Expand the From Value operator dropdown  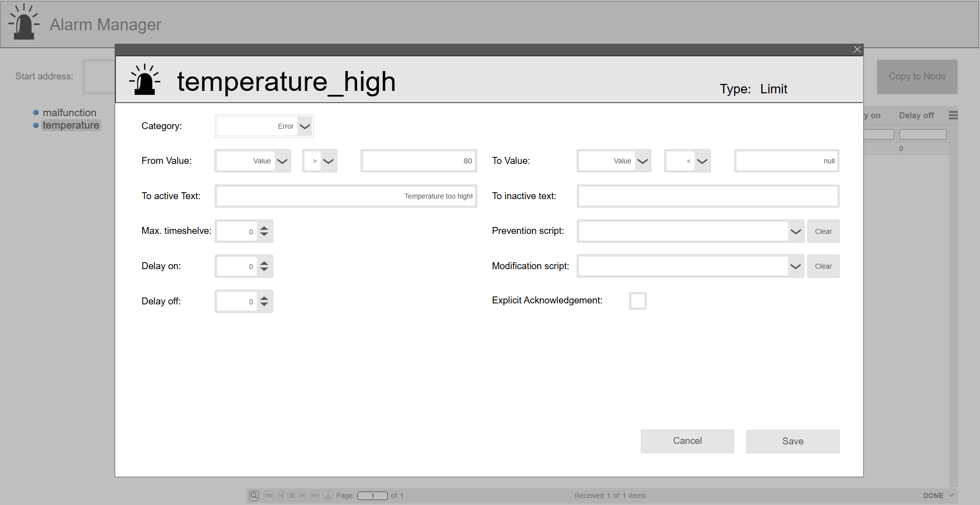pyautogui.click(x=328, y=161)
